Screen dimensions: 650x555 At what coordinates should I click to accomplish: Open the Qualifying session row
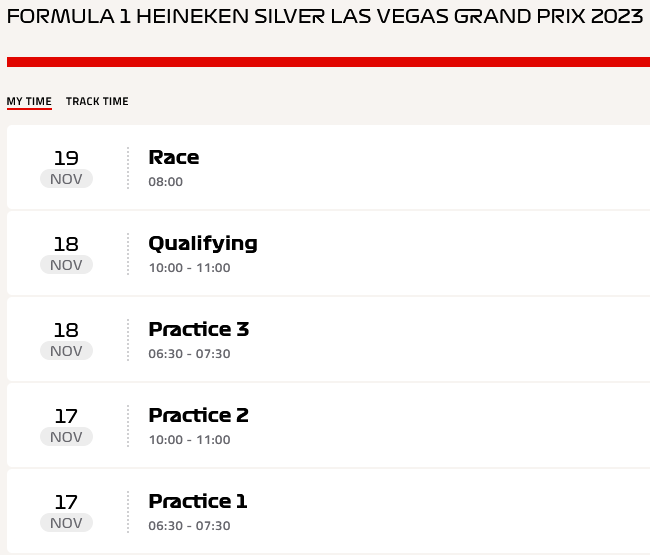click(x=328, y=253)
